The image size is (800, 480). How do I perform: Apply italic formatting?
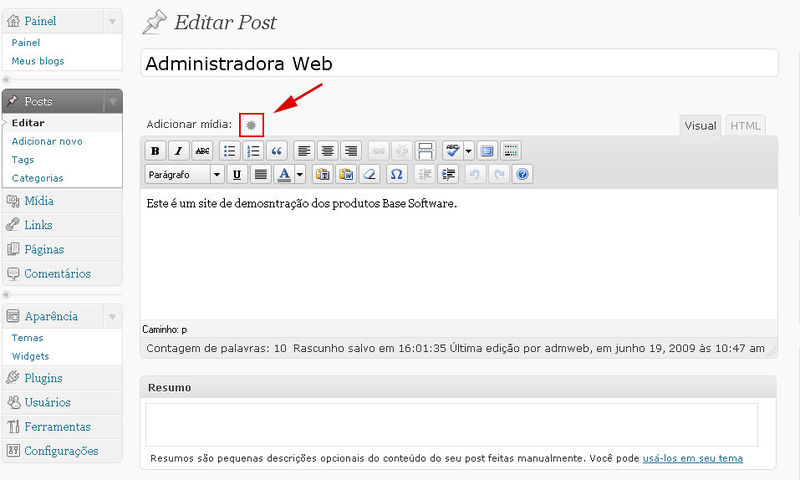tap(178, 151)
